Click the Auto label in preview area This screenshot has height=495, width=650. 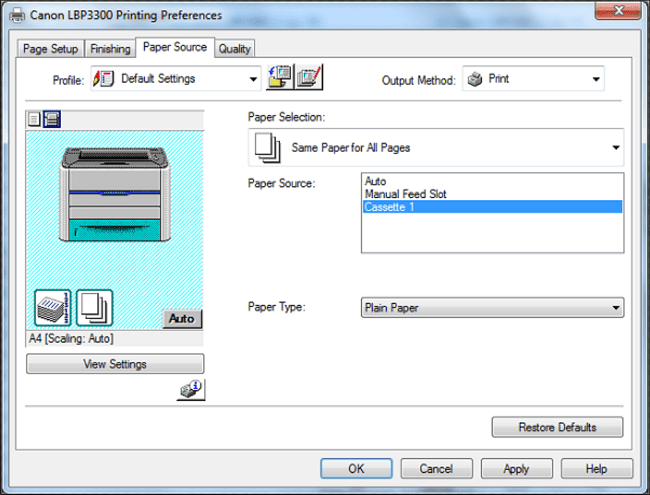(x=182, y=318)
